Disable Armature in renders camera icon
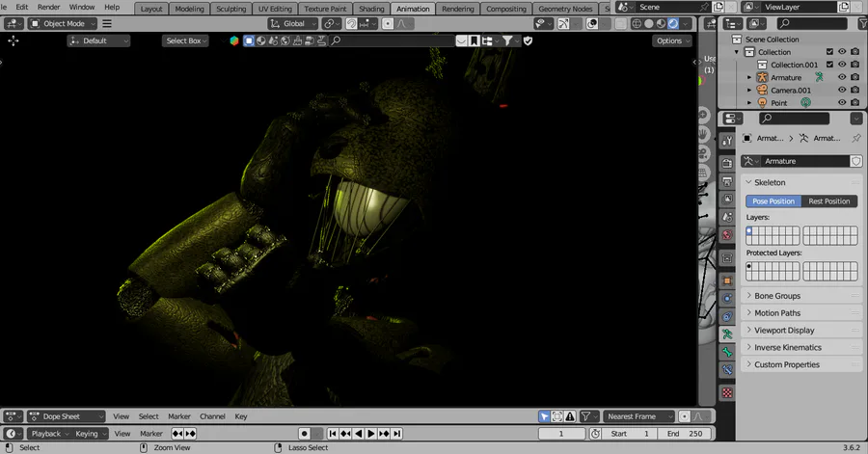Screen dimensions: 868x454 point(855,77)
